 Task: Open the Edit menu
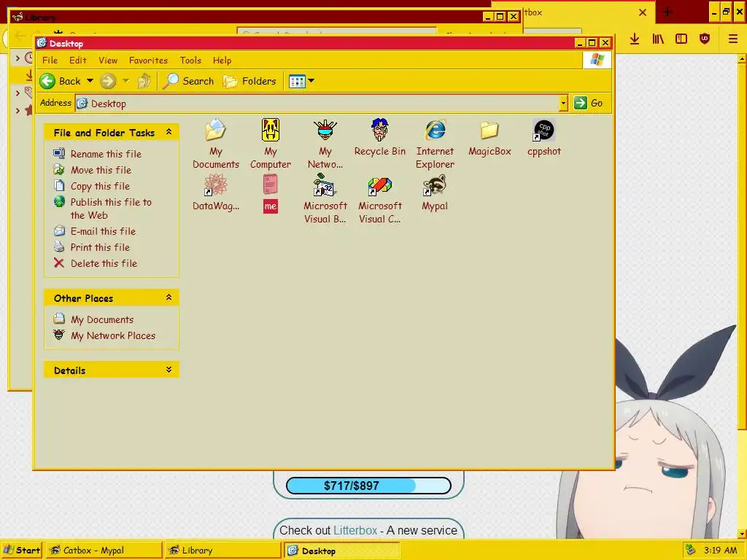pyautogui.click(x=77, y=61)
